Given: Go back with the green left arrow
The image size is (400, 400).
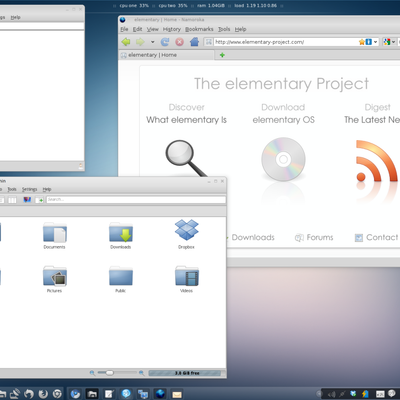Looking at the screenshot, I should tap(126, 42).
